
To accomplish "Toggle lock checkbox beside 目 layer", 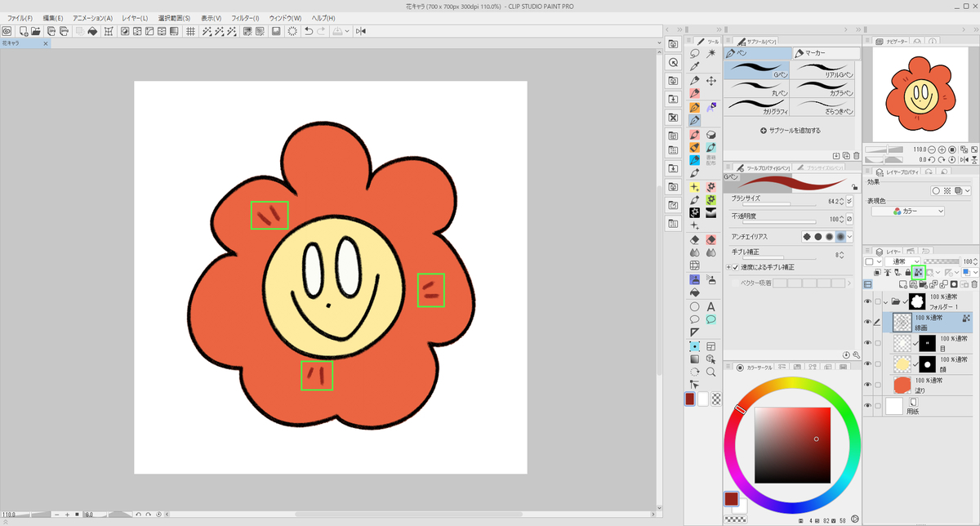I will click(x=878, y=342).
